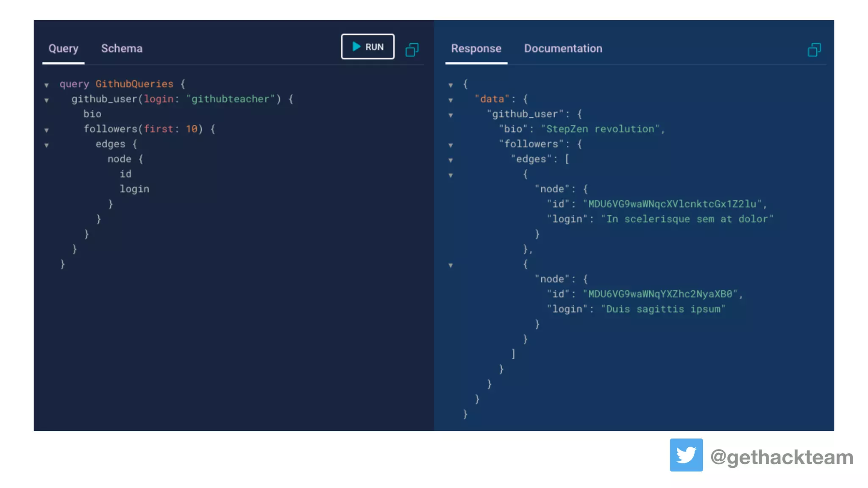Viewport: 868px width, 488px height.
Task: Fold the second edge node object
Action: [x=451, y=266]
